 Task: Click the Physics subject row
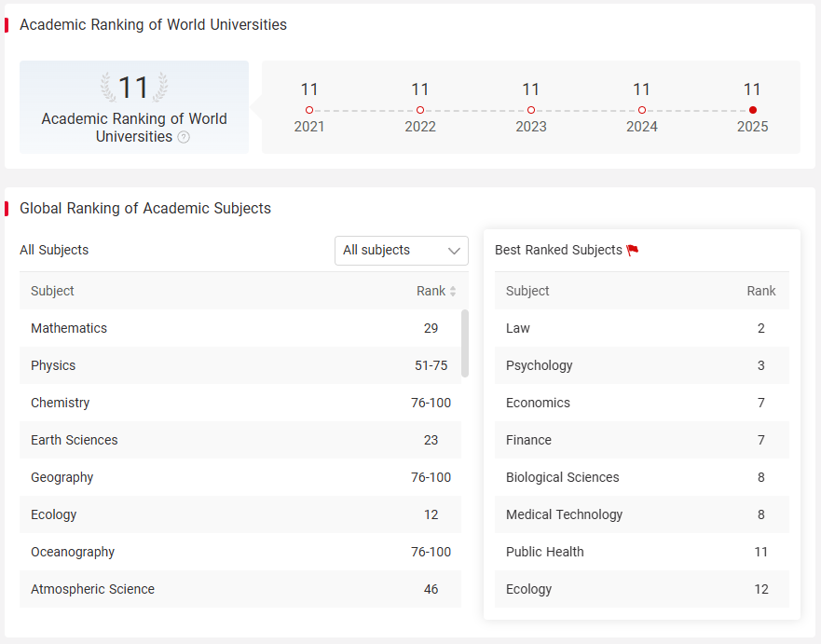240,365
